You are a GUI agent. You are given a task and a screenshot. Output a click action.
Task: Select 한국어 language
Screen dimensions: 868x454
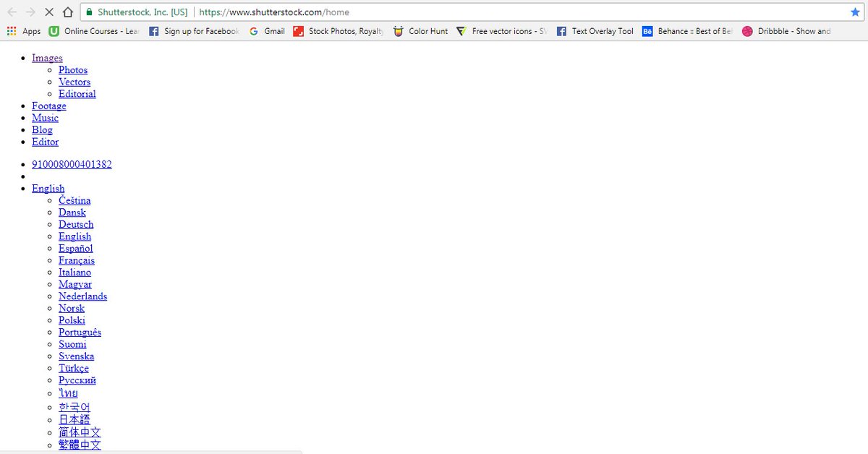click(x=75, y=407)
